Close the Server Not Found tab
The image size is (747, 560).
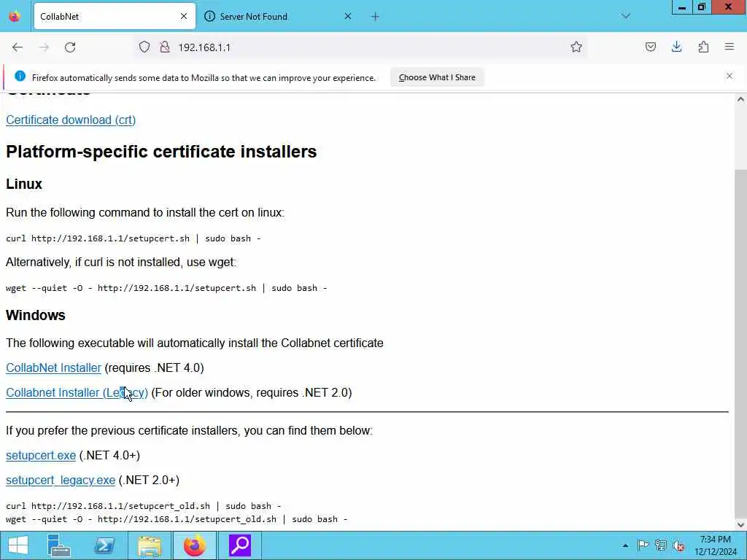coord(348,16)
